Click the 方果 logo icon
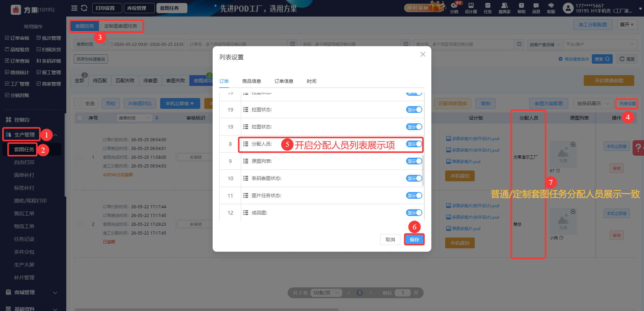This screenshot has width=644, height=311. point(16,10)
